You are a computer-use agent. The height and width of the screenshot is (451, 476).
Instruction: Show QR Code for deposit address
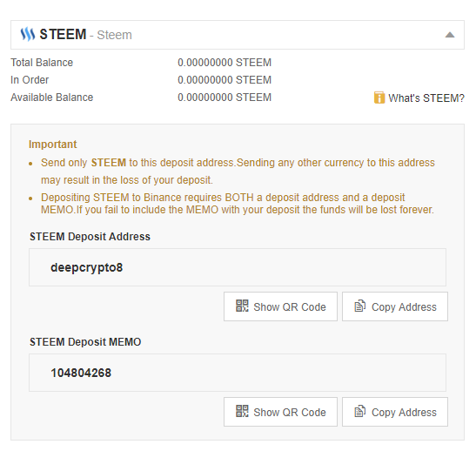pyautogui.click(x=280, y=306)
